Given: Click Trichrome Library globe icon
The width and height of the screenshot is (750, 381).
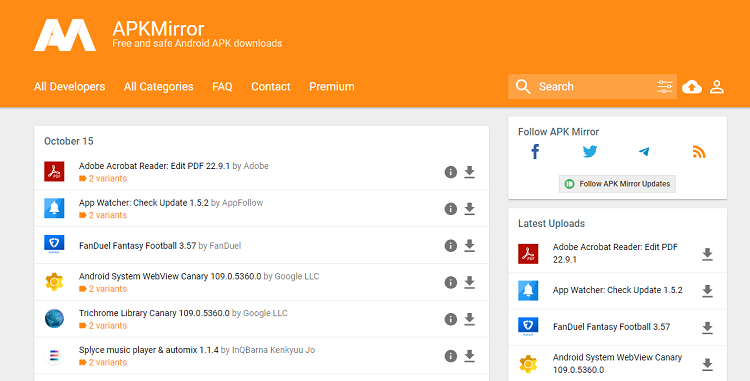Looking at the screenshot, I should (54, 319).
